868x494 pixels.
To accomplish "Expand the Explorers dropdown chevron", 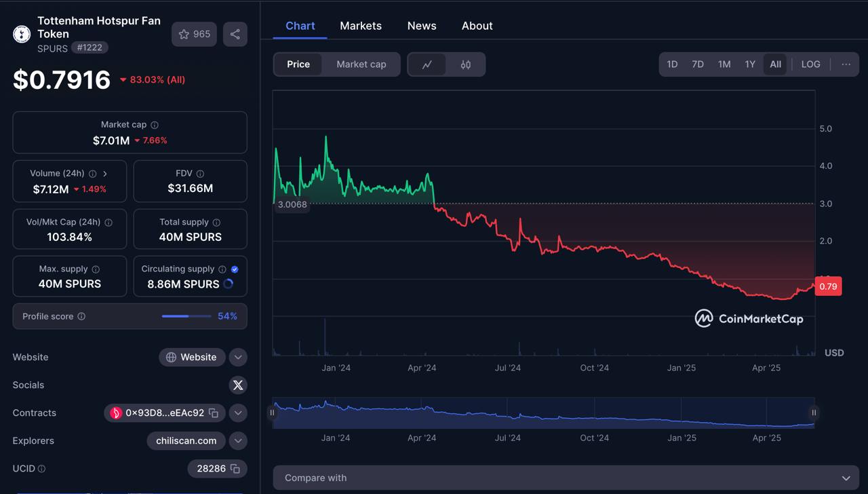I will (238, 441).
